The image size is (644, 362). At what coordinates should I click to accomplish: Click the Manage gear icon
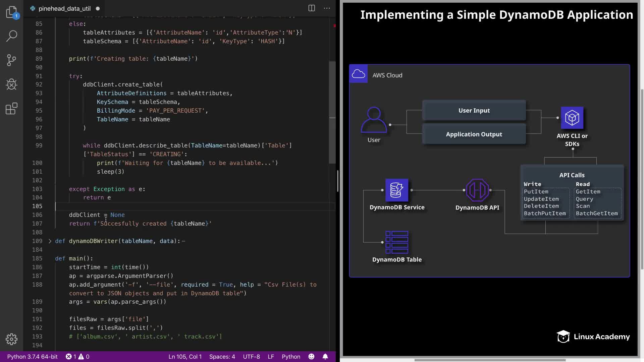point(11,339)
